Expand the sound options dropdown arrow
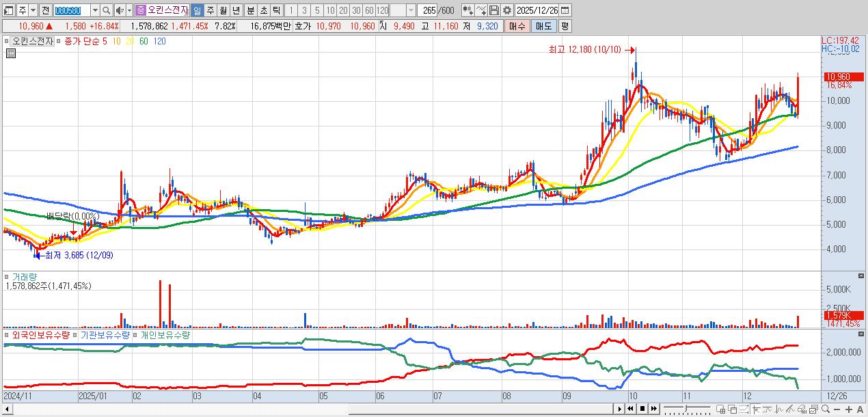 tap(129, 10)
